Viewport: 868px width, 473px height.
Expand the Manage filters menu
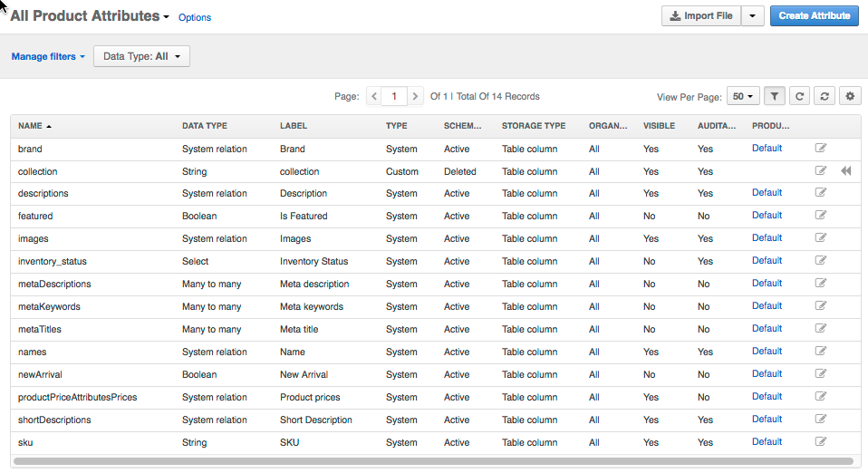click(x=48, y=56)
